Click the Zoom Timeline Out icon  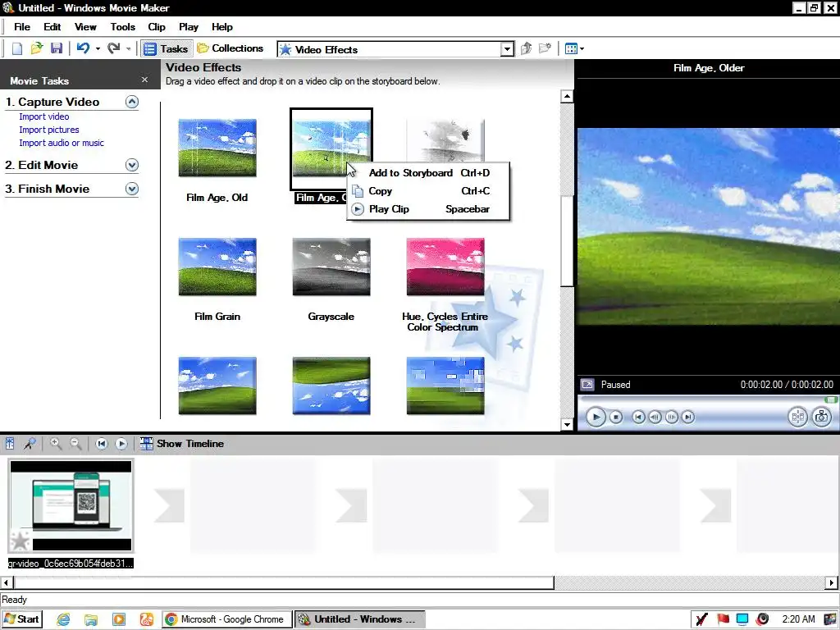[x=75, y=444]
